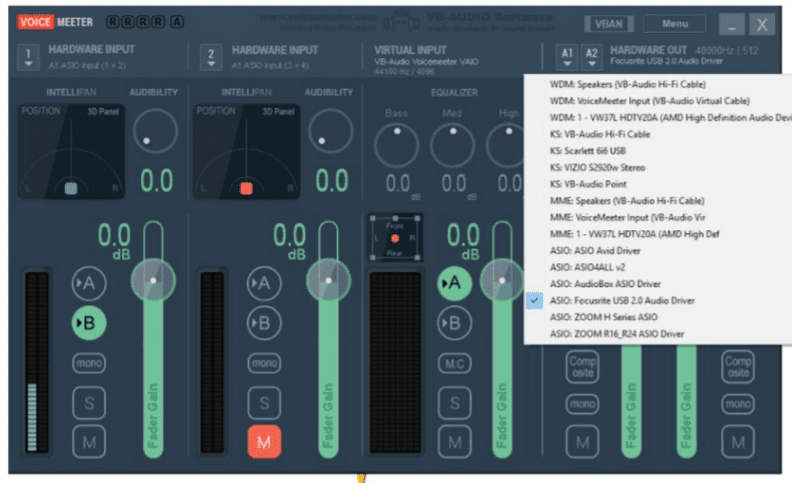Click the High equalizer knob
Viewport: 792px width, 483px height.
pos(505,145)
